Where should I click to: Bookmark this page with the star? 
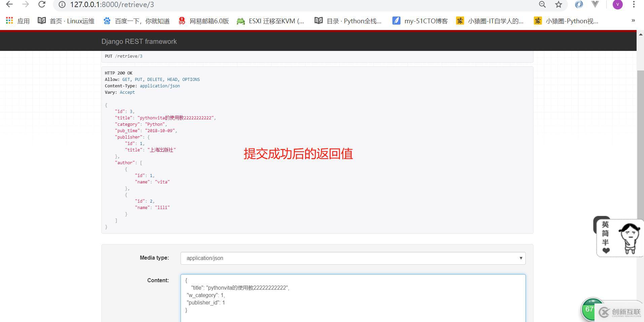tap(559, 4)
